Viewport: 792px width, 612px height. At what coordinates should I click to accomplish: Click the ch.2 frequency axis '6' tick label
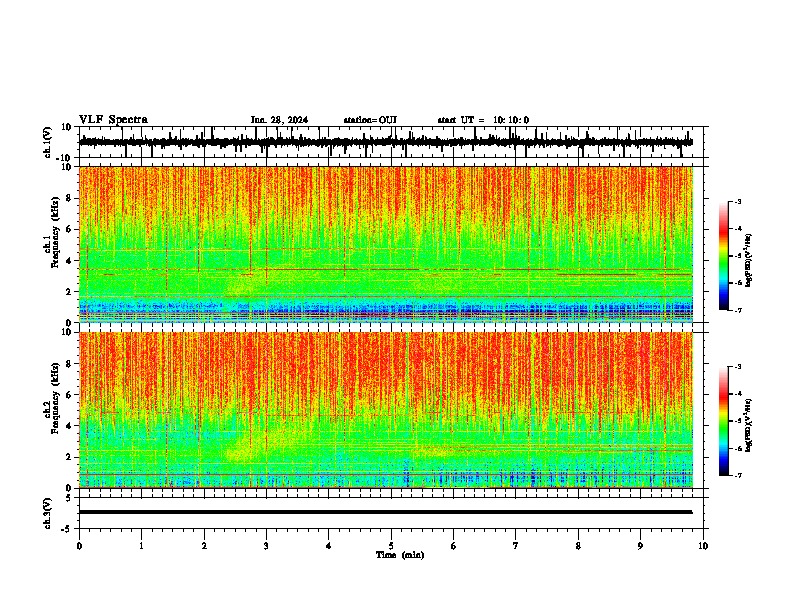coord(70,395)
